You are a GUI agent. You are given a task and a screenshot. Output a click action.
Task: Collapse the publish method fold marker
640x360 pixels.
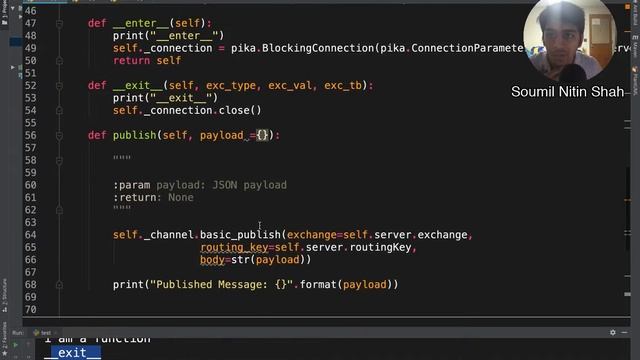pos(59,136)
